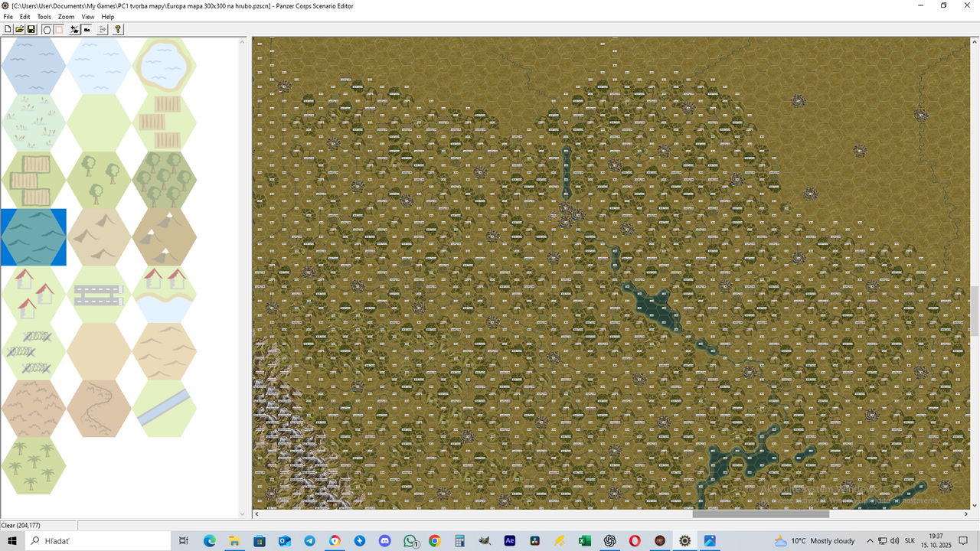The height and width of the screenshot is (551, 980).
Task: Open After Effects from taskbar
Action: (x=510, y=541)
